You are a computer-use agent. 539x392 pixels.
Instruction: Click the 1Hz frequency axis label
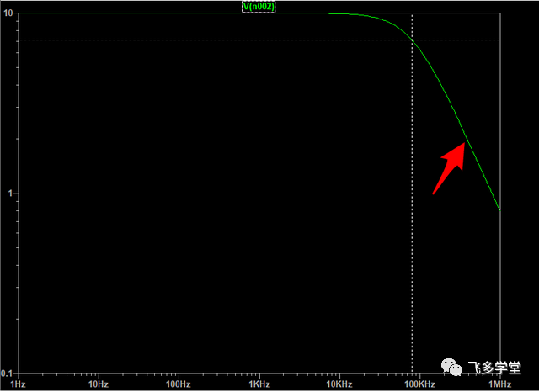[19, 384]
